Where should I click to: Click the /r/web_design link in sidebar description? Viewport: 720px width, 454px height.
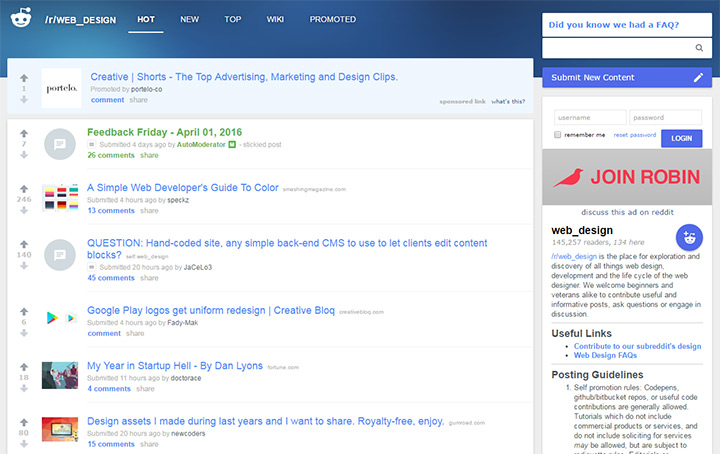click(x=574, y=257)
